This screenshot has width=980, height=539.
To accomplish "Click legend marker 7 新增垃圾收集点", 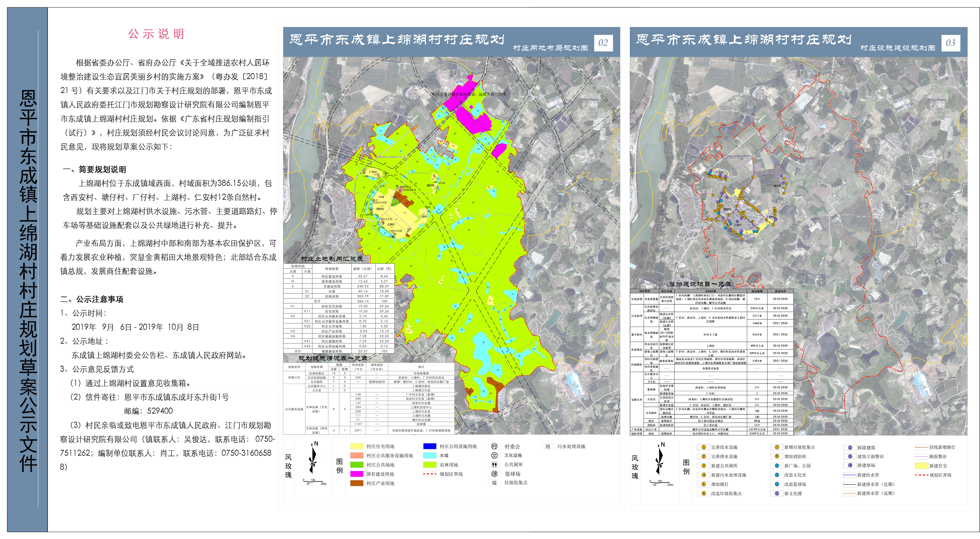I will pos(776,447).
